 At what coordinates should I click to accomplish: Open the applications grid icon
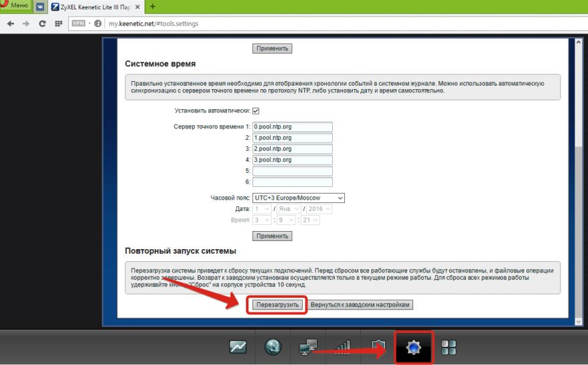[x=449, y=348]
